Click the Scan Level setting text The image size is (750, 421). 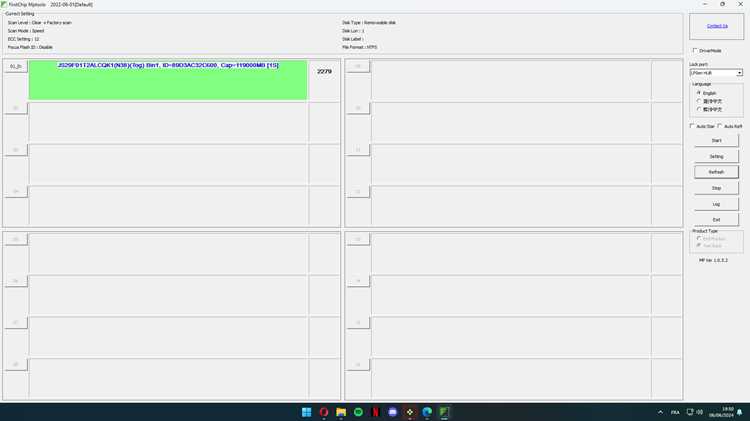pos(40,22)
